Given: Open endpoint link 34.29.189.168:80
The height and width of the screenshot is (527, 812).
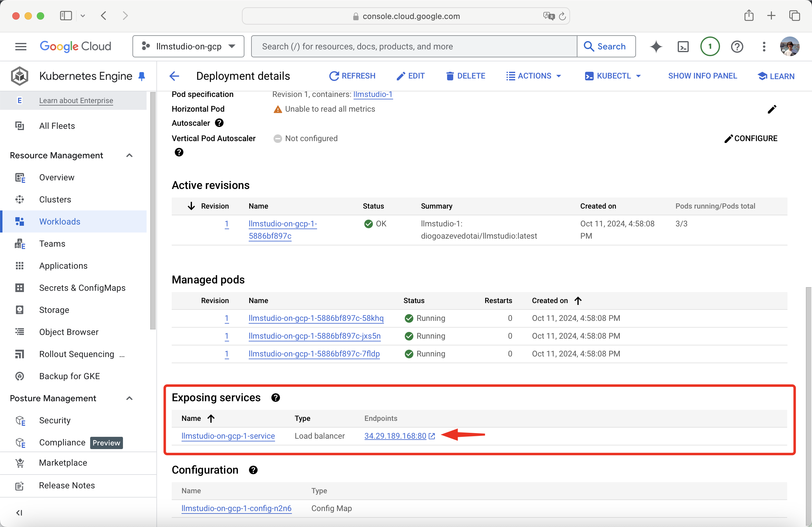Looking at the screenshot, I should tap(395, 436).
